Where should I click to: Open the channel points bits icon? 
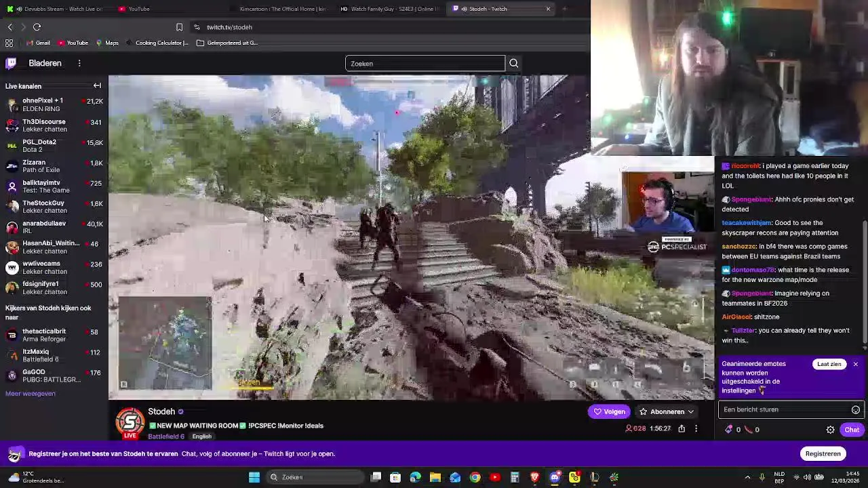(729, 430)
